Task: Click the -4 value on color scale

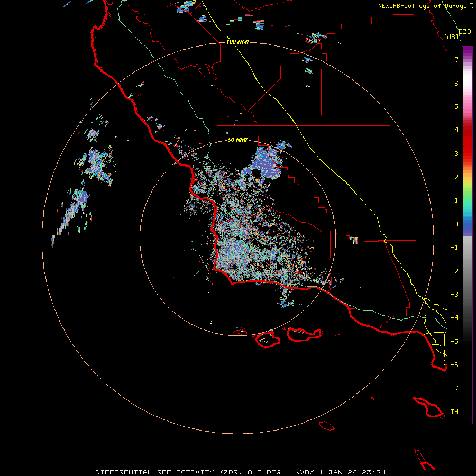Action: click(x=454, y=318)
